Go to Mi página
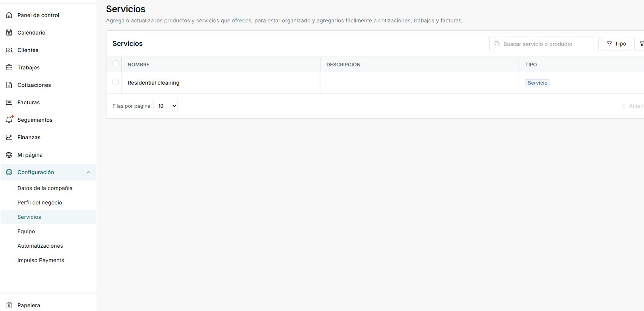The width and height of the screenshot is (644, 311). coord(48,155)
